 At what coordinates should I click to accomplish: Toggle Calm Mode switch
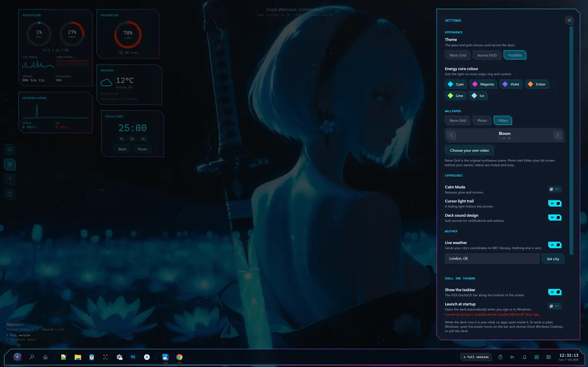click(555, 189)
